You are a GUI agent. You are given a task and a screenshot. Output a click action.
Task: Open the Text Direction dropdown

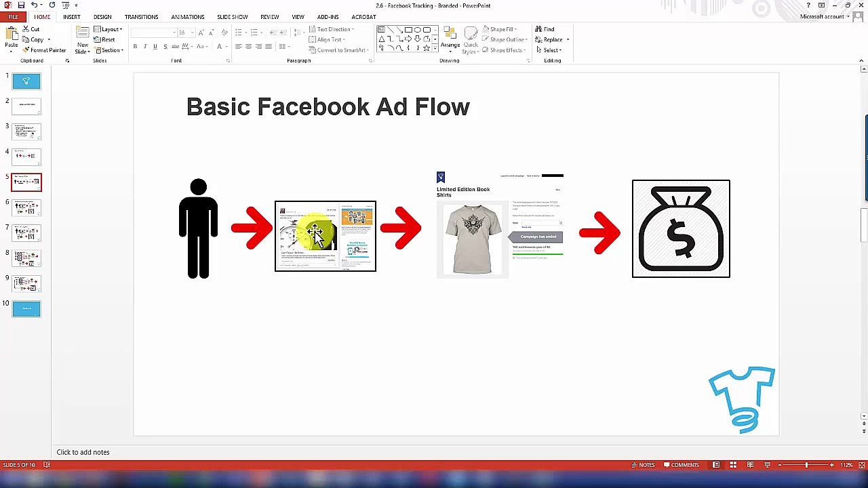(331, 29)
